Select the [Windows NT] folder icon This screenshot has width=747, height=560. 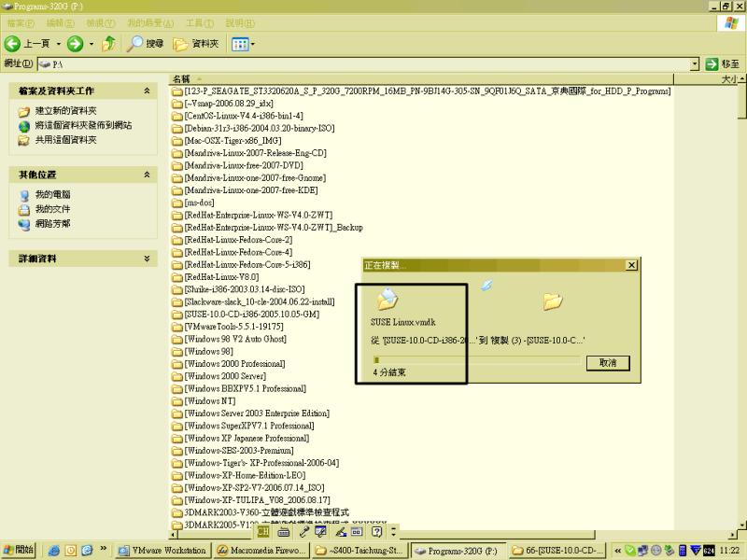click(x=177, y=401)
